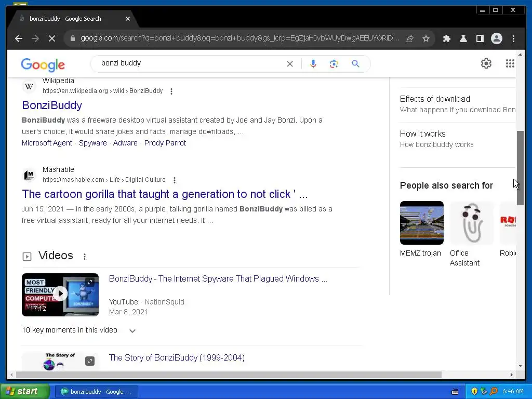Open Google Lens image search icon
The width and height of the screenshot is (532, 399).
click(x=334, y=64)
